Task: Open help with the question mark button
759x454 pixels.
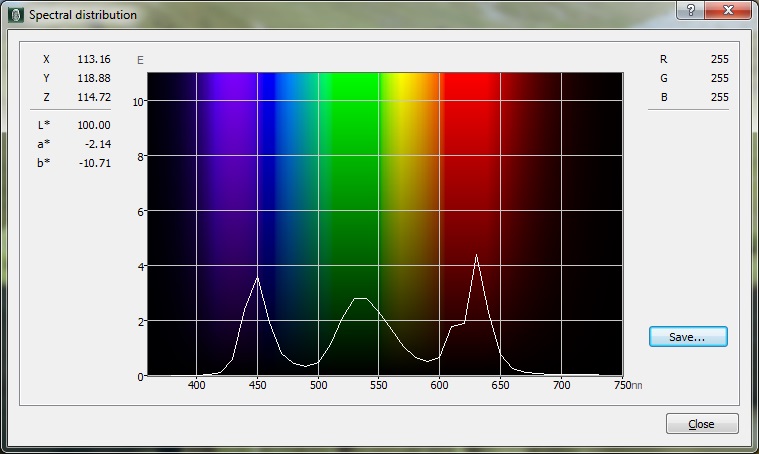Action: [x=691, y=10]
